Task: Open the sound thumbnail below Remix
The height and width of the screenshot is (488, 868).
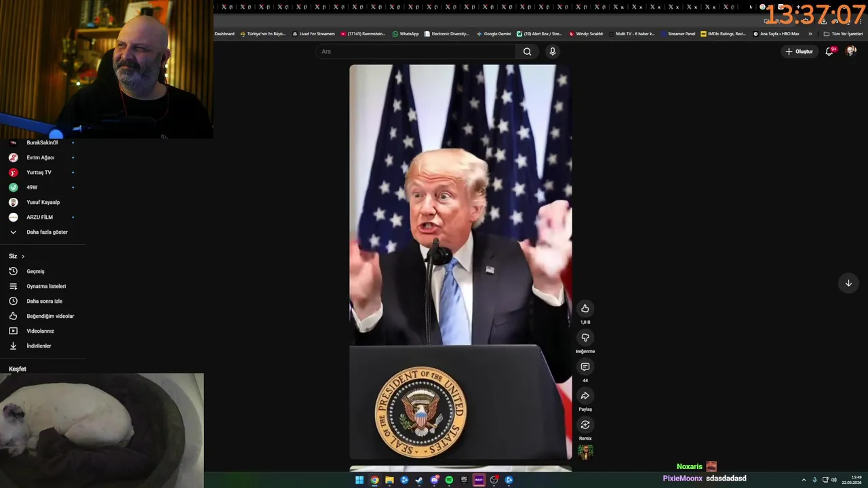Action: point(585,452)
